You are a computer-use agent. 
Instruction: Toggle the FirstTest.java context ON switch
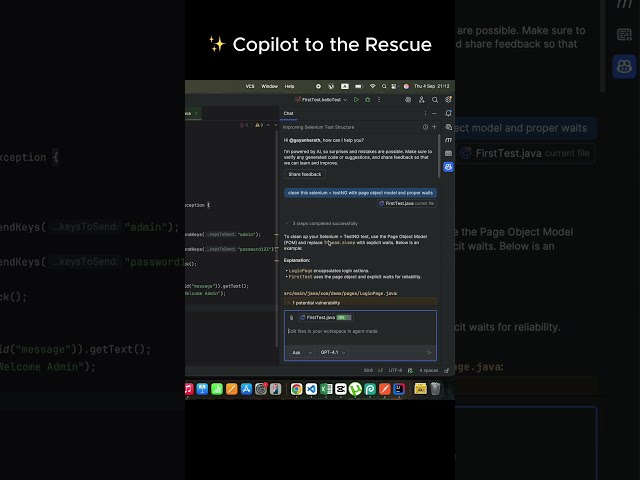[x=344, y=318]
